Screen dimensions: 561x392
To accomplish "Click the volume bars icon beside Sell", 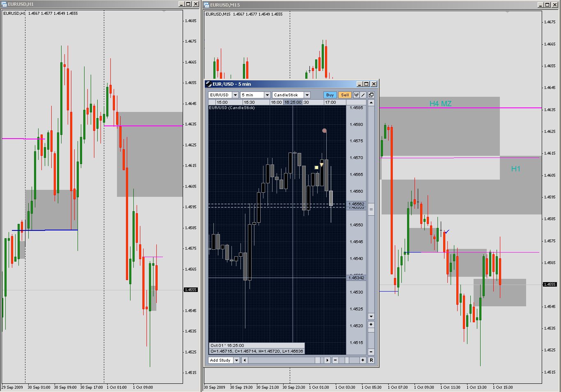I will coord(356,95).
